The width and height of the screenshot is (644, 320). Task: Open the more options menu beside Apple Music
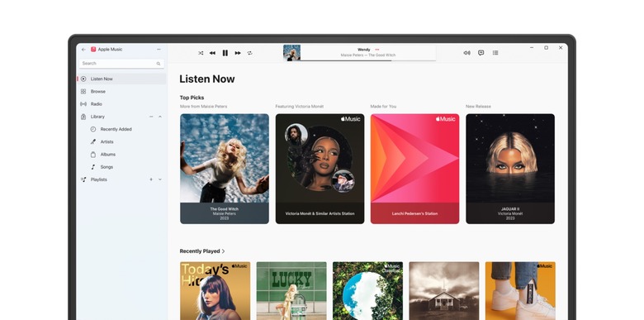coord(159,50)
